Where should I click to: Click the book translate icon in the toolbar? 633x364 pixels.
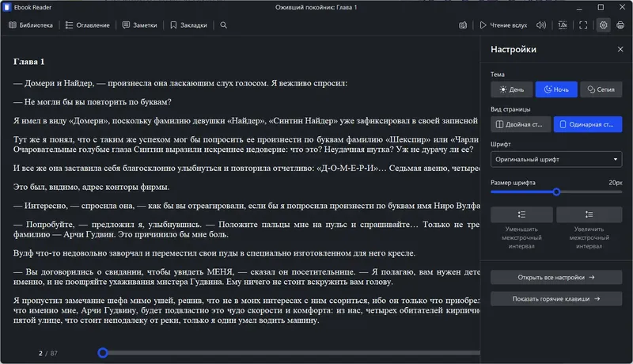coord(463,25)
